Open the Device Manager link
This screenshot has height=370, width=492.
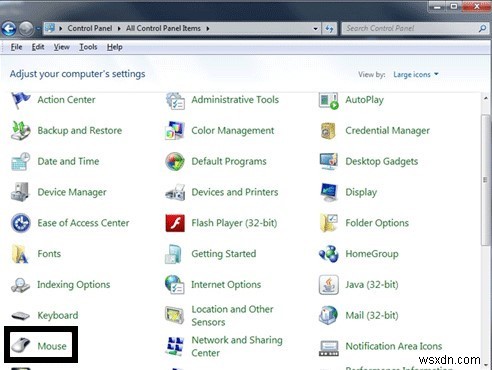coord(72,192)
